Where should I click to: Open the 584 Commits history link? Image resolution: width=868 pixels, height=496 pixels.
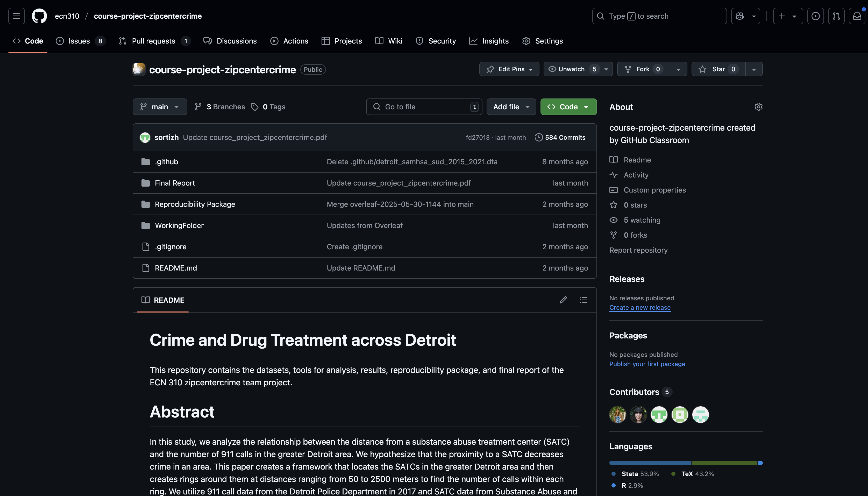pos(560,137)
